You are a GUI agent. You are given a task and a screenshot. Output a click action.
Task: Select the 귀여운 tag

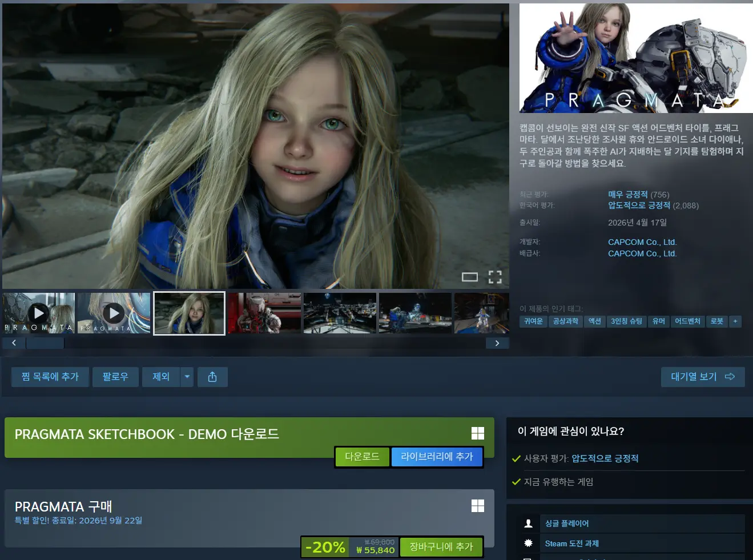tap(533, 321)
